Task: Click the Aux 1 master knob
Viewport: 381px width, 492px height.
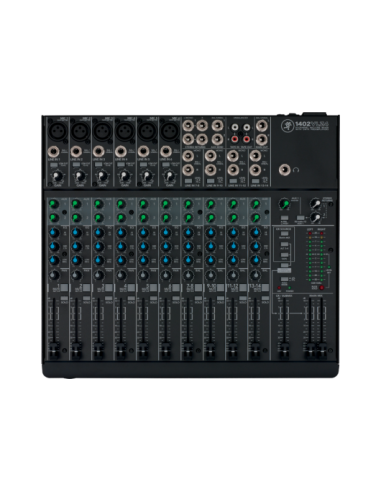Action: click(284, 204)
